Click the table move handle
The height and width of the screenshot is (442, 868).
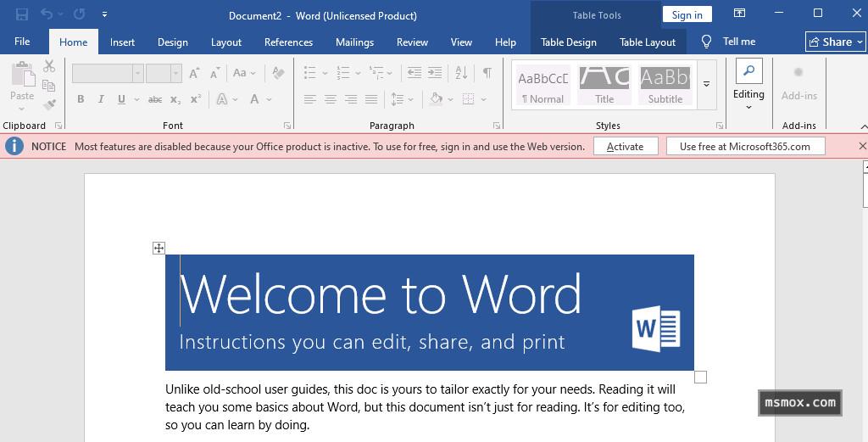click(x=159, y=248)
